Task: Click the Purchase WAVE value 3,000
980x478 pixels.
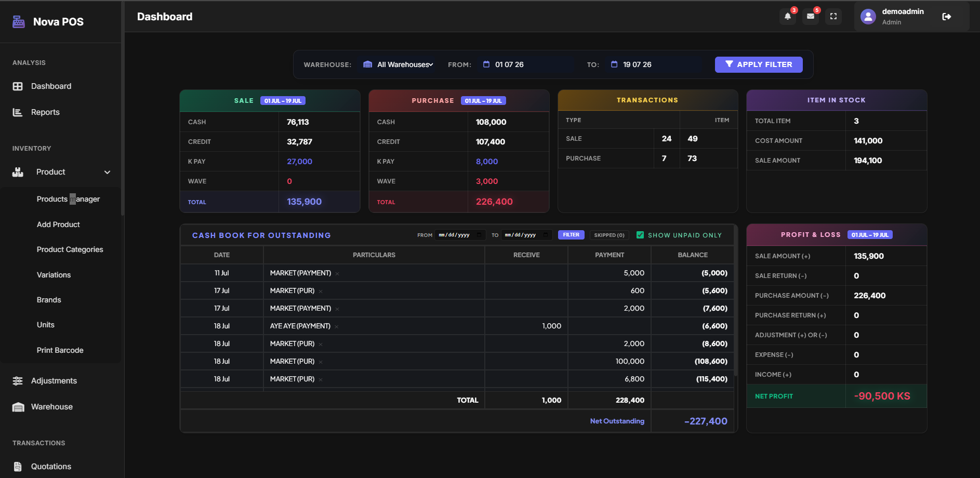Action: [486, 181]
